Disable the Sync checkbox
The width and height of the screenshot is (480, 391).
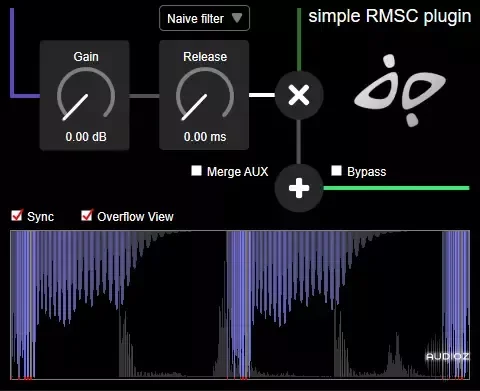(x=17, y=215)
